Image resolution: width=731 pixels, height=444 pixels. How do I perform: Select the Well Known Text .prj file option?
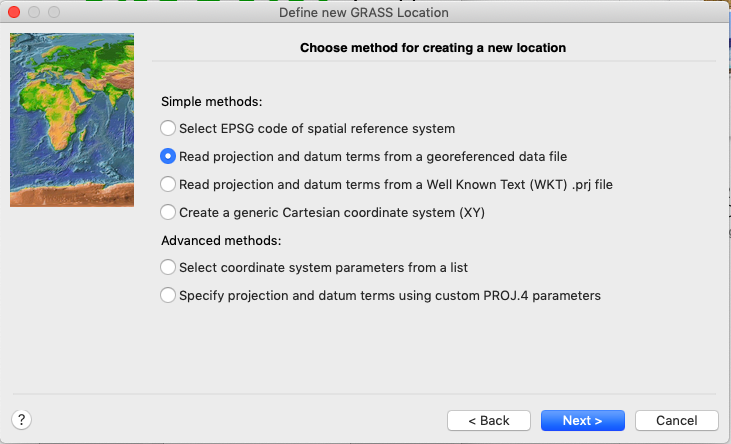168,184
